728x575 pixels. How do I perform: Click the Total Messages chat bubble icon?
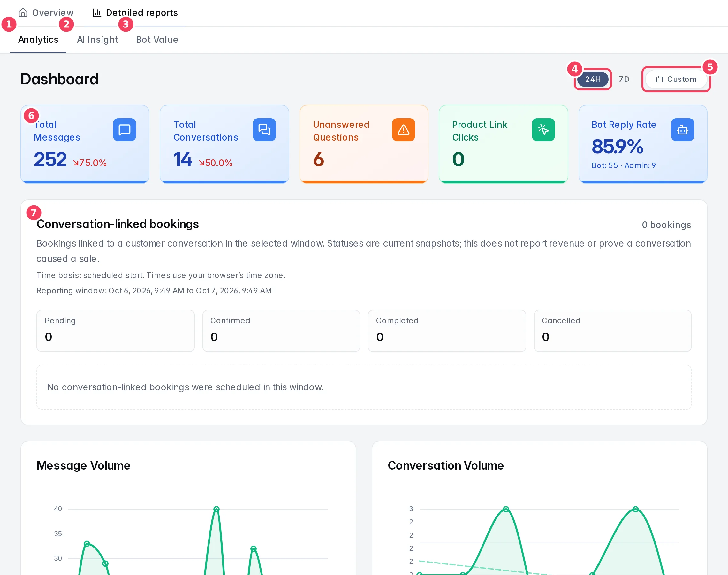125,130
